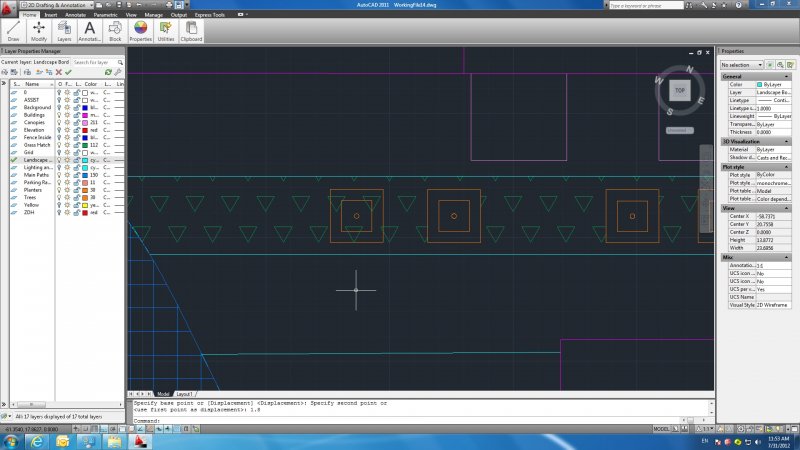
Task: Collapse the Misc section in Properties
Action: tap(786, 257)
